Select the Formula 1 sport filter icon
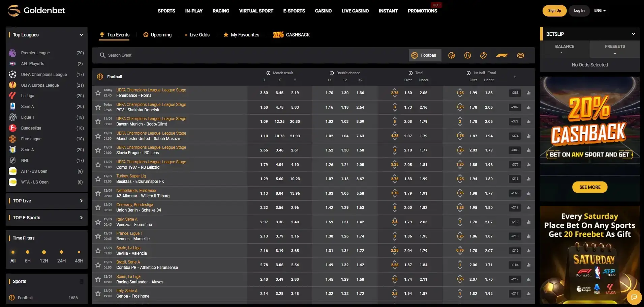The width and height of the screenshot is (644, 307). 502,55
